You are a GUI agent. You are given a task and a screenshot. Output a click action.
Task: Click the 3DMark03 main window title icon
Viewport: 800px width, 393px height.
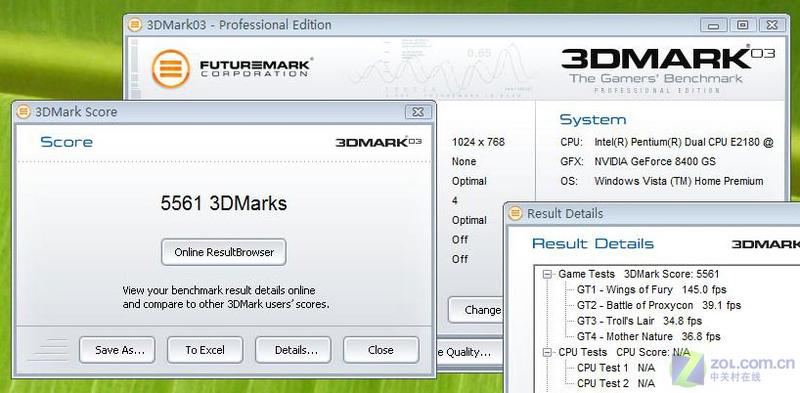tap(135, 24)
